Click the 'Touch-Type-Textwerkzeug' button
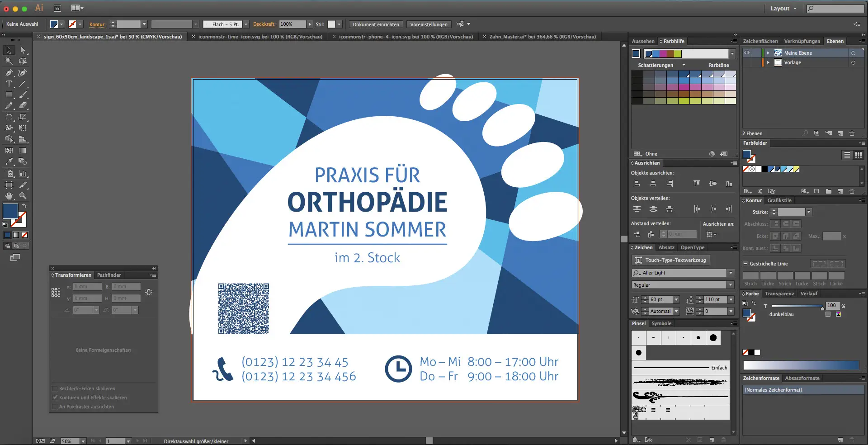The width and height of the screenshot is (868, 445). point(671,260)
